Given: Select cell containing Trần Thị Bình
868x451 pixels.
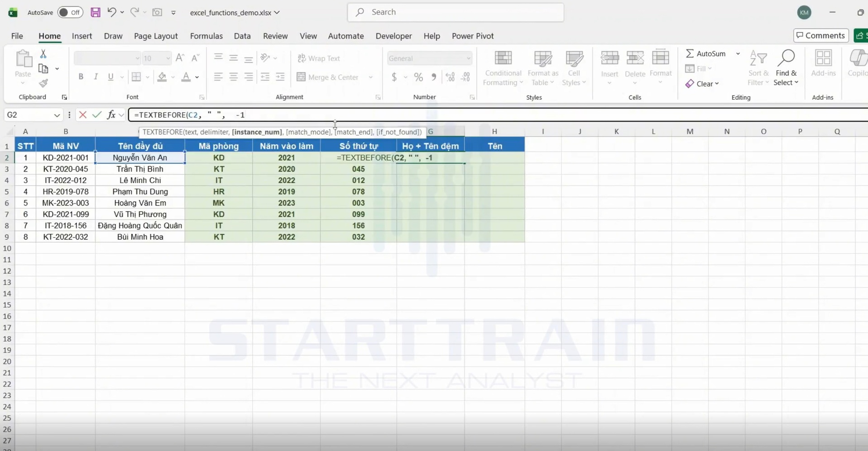Looking at the screenshot, I should (x=140, y=169).
